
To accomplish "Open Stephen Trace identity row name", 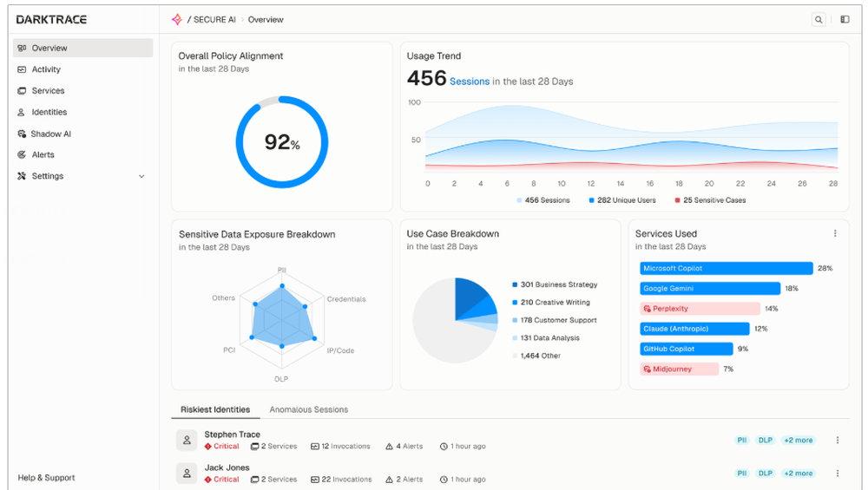I will coord(232,434).
